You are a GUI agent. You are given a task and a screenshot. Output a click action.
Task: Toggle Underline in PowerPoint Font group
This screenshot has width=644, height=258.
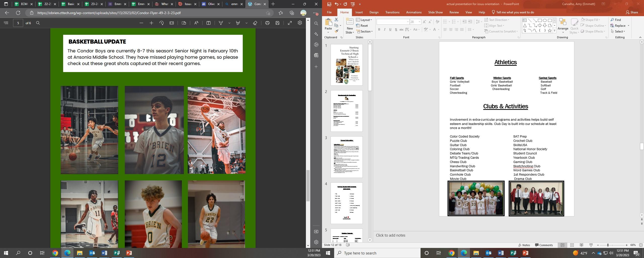click(x=390, y=29)
